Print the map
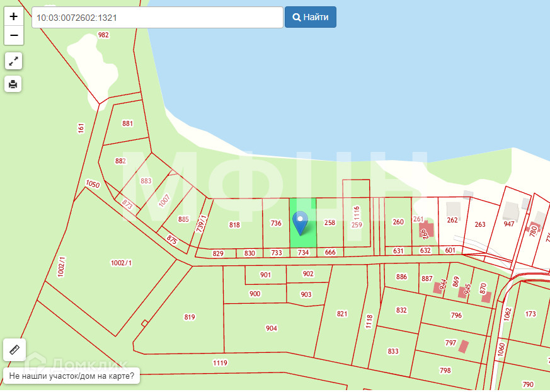This screenshot has width=550, height=392. click(x=13, y=84)
